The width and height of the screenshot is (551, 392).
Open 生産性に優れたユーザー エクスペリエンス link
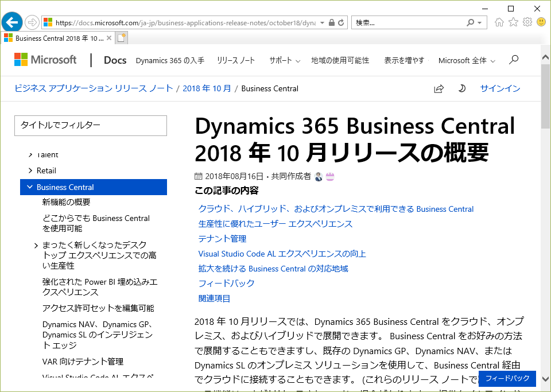(275, 224)
